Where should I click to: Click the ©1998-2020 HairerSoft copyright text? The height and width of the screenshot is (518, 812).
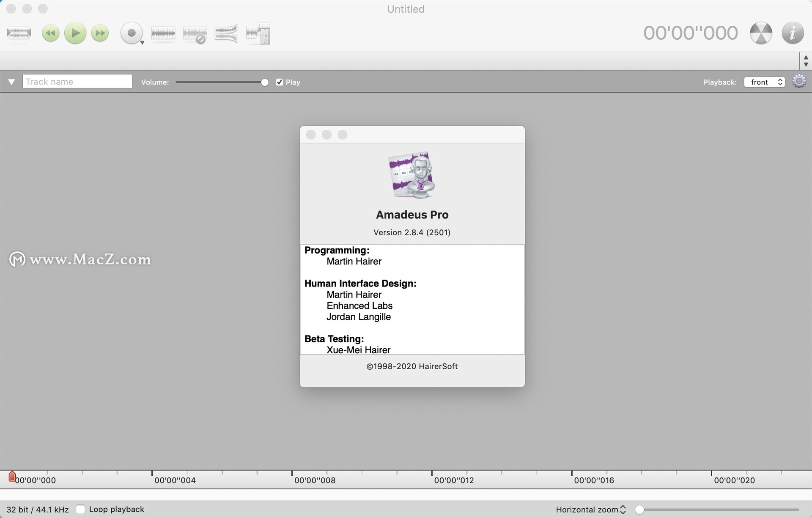412,366
